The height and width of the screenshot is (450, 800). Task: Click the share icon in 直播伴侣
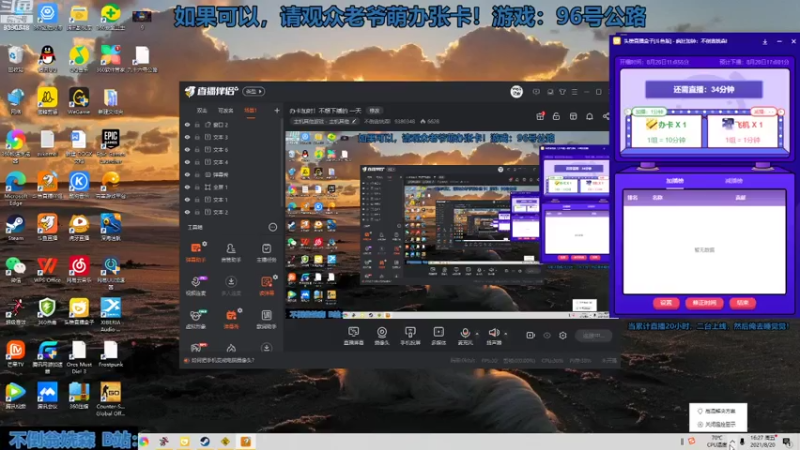pos(606,116)
